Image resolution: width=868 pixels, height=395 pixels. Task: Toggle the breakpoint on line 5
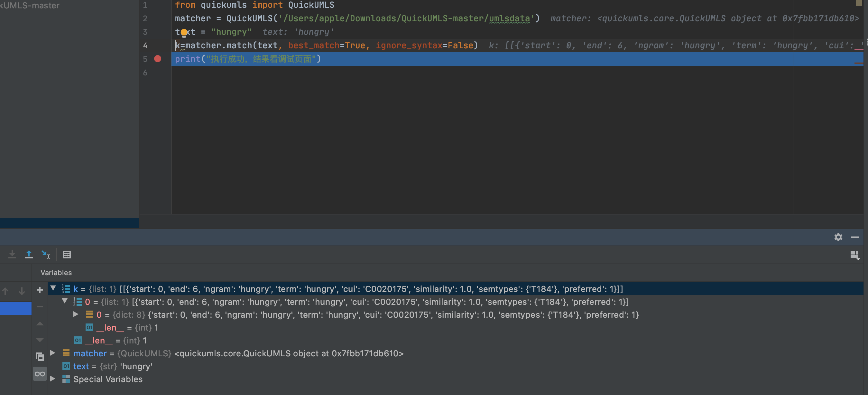[157, 59]
